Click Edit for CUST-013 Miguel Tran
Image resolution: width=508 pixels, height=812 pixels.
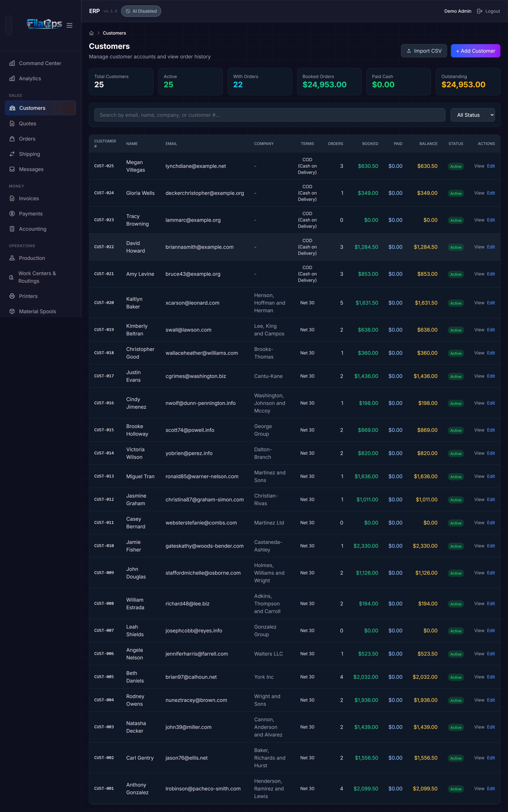(491, 476)
